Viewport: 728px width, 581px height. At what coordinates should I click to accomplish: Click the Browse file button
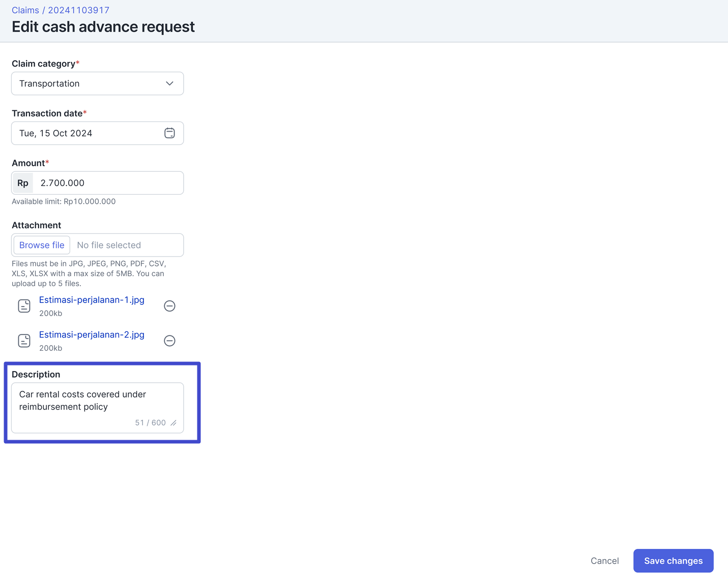(42, 245)
